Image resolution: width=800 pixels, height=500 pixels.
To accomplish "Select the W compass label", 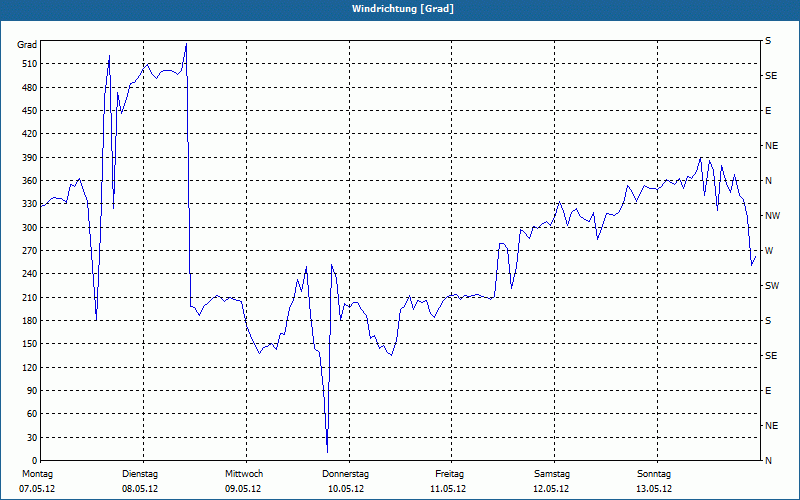I will pyautogui.click(x=769, y=251).
